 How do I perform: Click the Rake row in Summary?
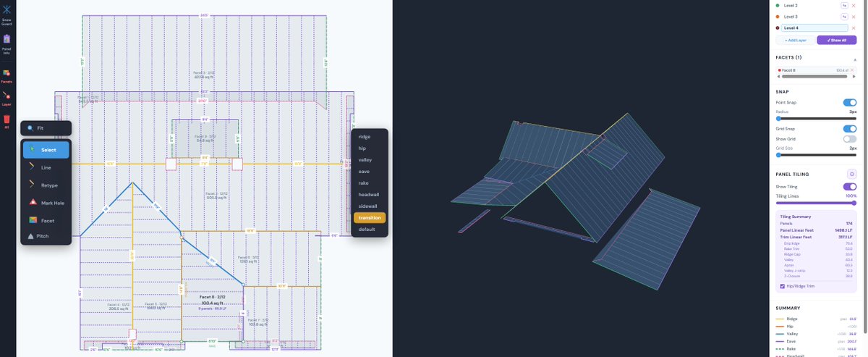click(816, 349)
